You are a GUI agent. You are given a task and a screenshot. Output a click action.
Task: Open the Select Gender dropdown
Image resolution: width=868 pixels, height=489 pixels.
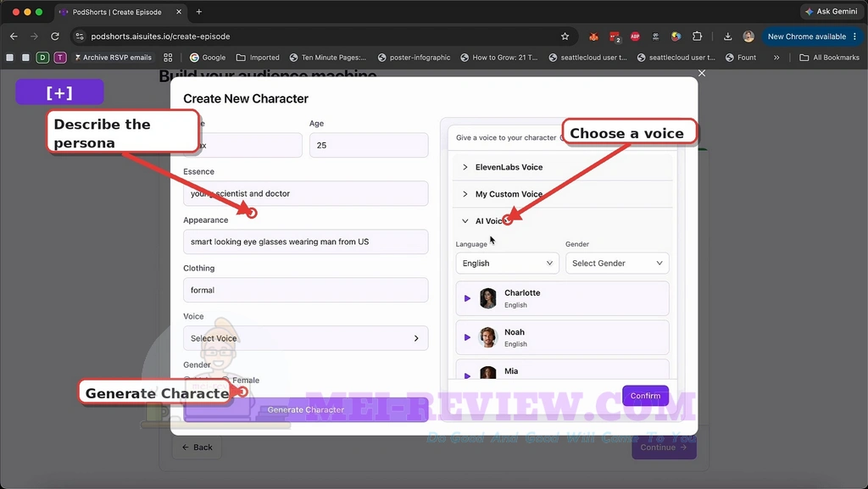617,264
